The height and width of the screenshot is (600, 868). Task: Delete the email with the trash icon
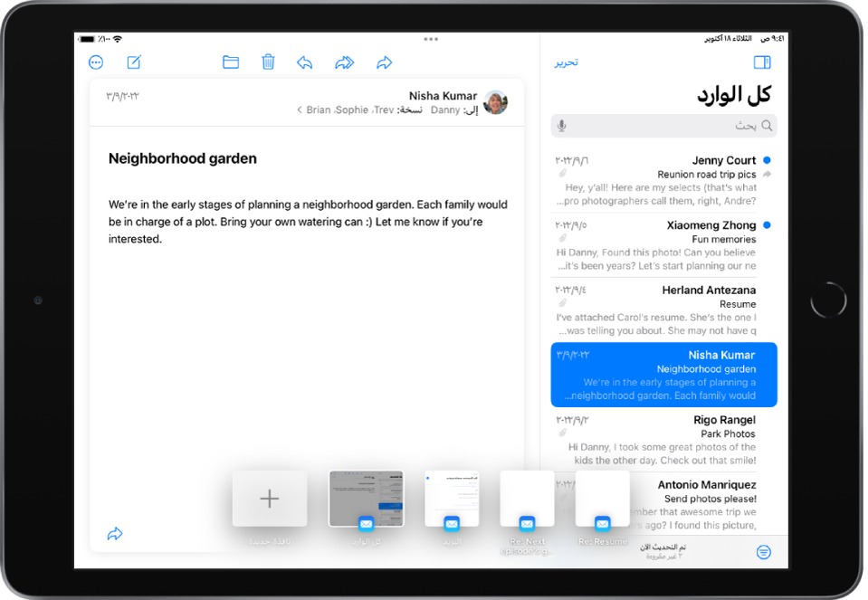268,62
